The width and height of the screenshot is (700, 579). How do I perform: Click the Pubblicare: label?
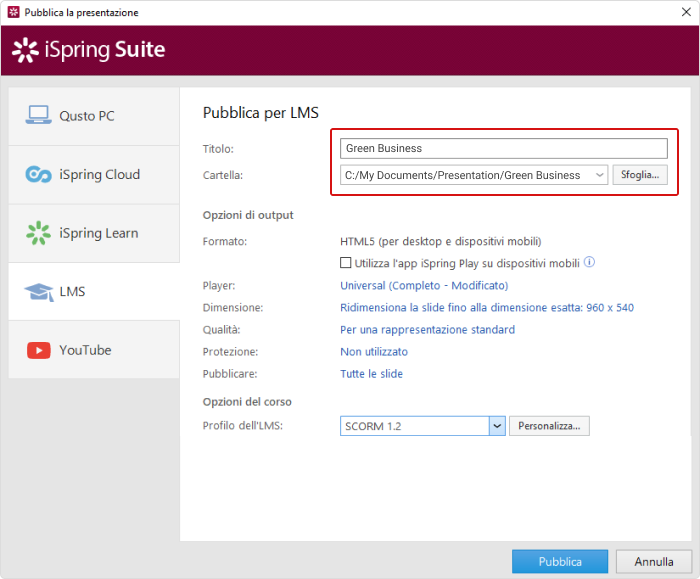[229, 374]
